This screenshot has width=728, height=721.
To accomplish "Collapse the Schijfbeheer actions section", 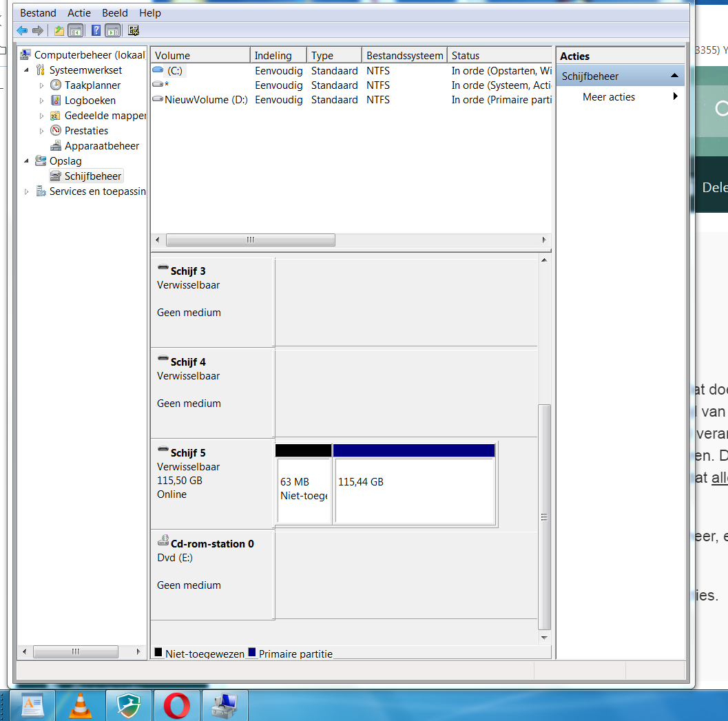I will 674,76.
